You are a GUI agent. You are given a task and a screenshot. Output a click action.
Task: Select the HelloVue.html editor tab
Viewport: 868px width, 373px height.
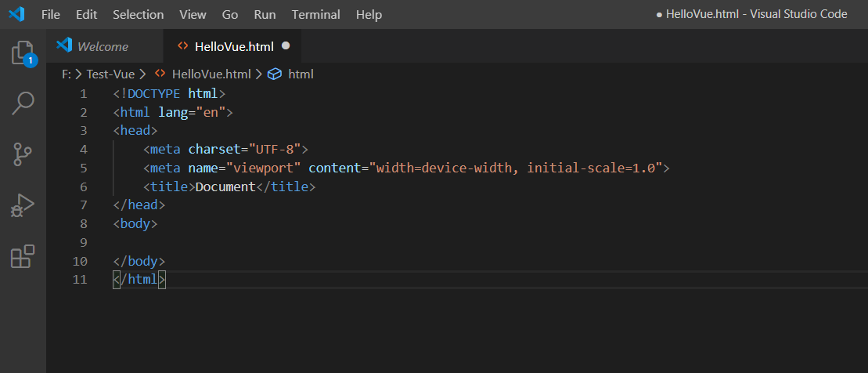point(233,46)
